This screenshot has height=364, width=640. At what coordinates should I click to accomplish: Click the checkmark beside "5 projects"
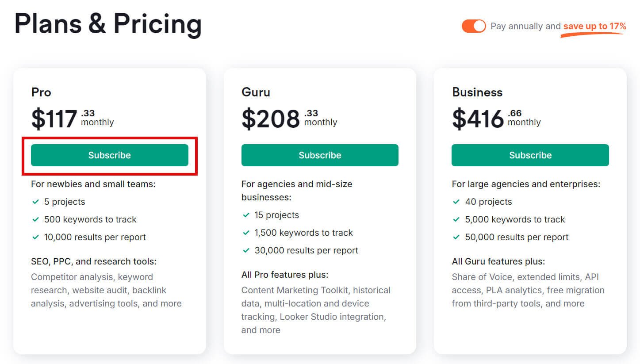click(36, 202)
